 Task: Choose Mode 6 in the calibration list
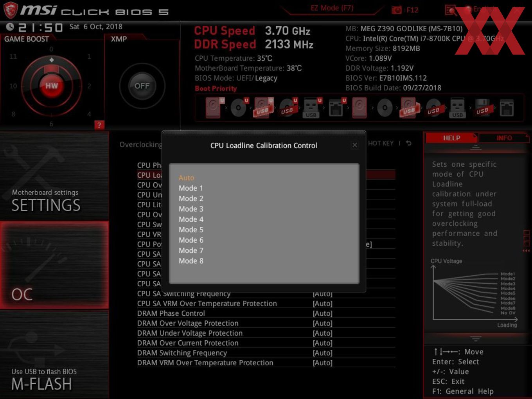coord(191,240)
